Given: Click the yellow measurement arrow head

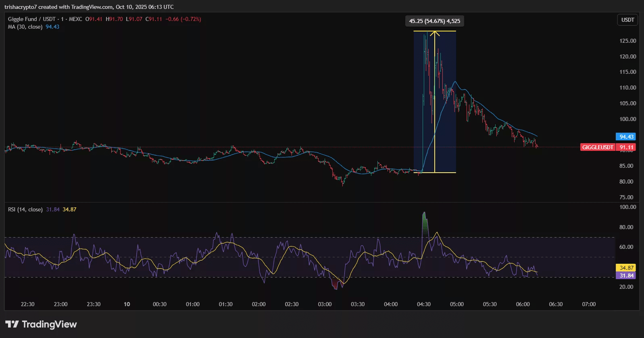Looking at the screenshot, I should coord(435,33).
